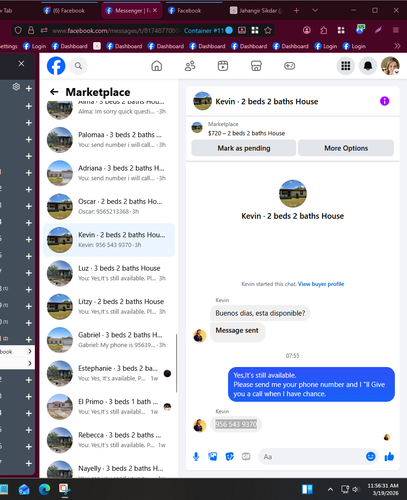Open the Container #11 indicator

(208, 31)
